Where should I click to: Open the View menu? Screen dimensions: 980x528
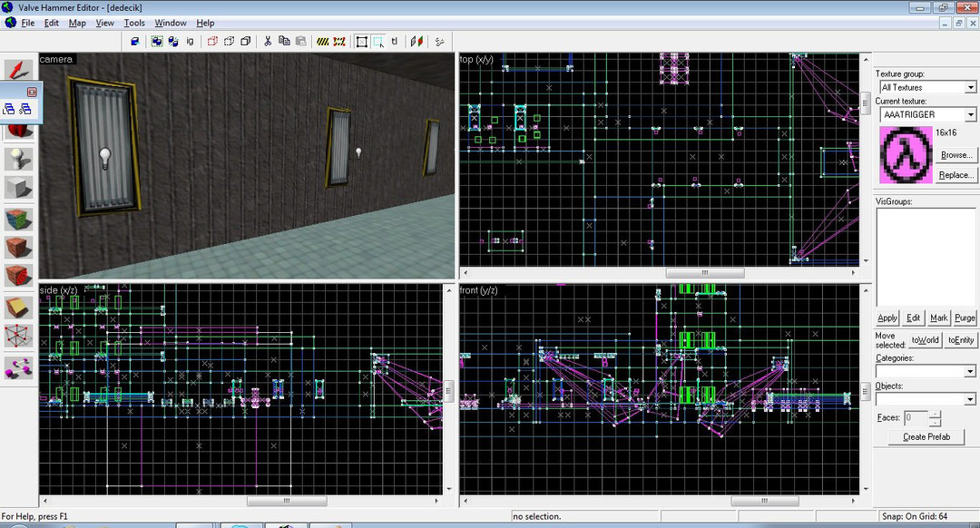(x=104, y=23)
